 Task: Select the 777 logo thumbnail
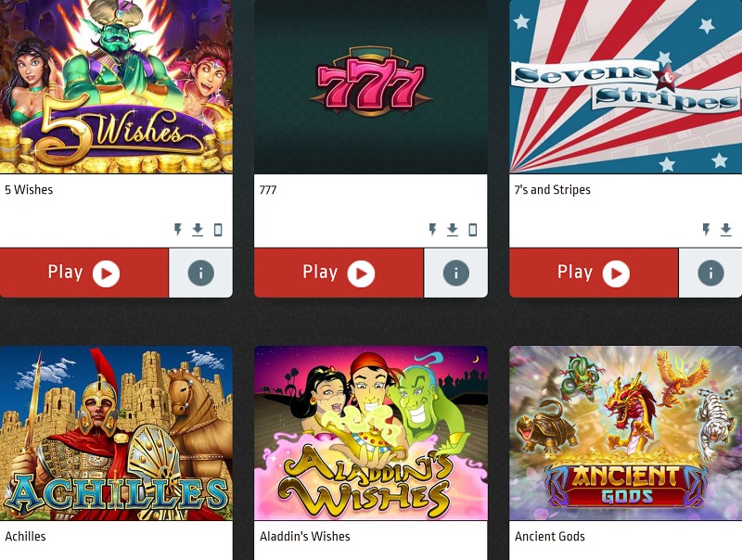(371, 86)
